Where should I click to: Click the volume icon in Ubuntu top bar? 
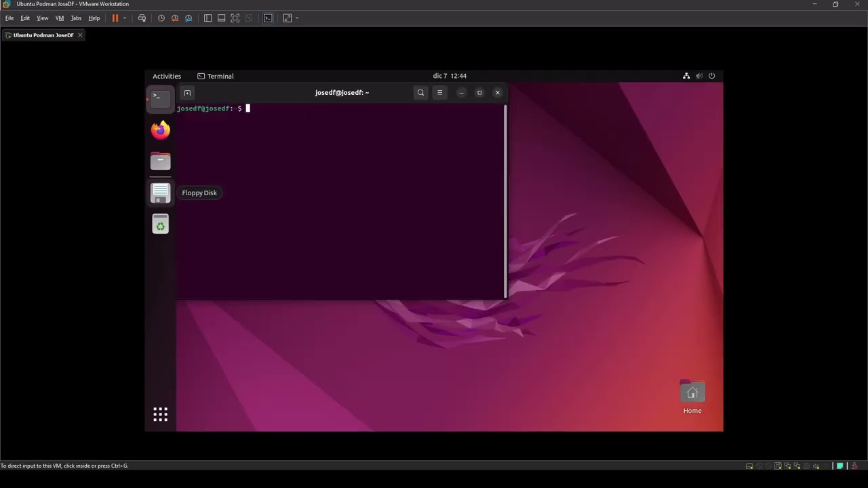pyautogui.click(x=699, y=76)
